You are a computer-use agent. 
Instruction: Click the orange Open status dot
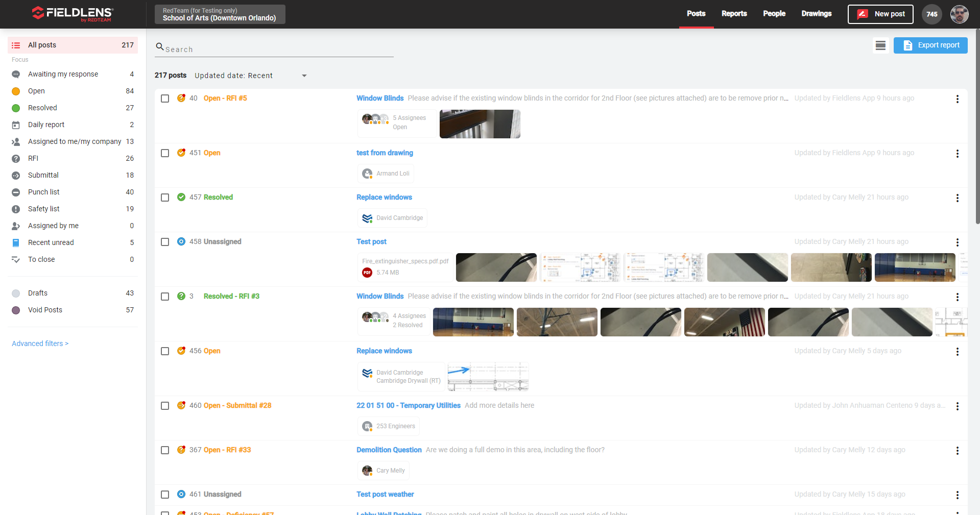click(x=16, y=91)
